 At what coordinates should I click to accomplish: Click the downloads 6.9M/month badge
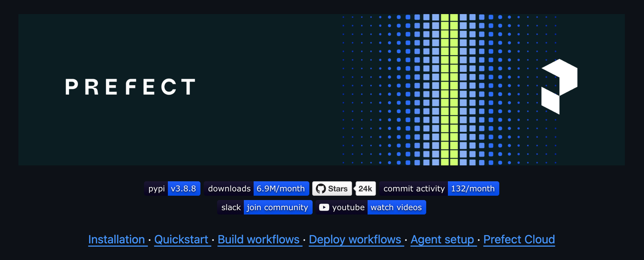point(257,188)
